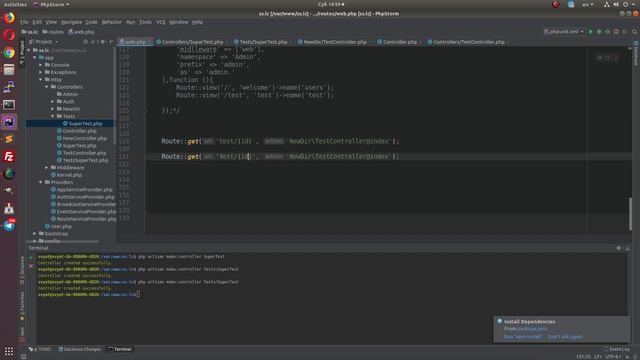The height and width of the screenshot is (360, 640).
Task: Open Opera from the Ubuntu dock
Action: tap(9, 36)
